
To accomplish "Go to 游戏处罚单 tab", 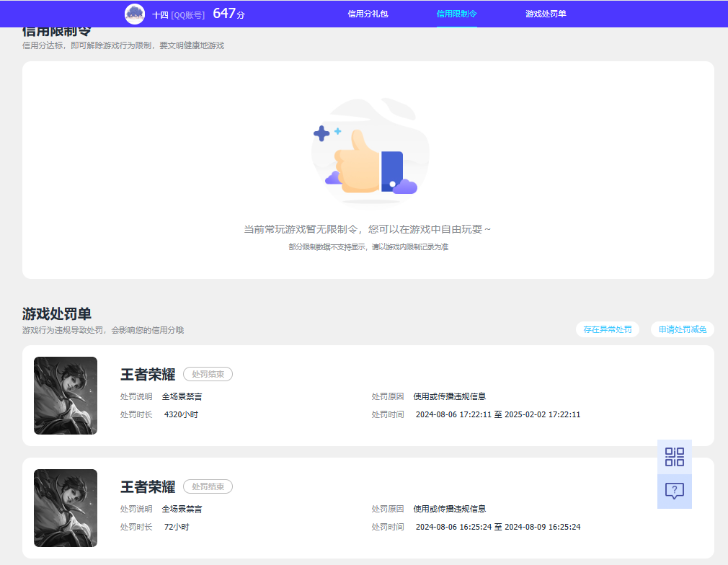I will click(x=546, y=14).
